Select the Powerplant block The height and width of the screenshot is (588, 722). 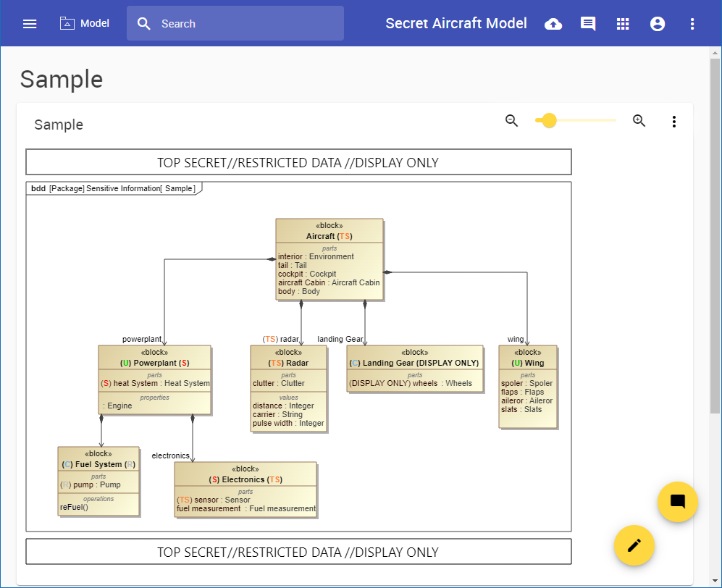(154, 379)
